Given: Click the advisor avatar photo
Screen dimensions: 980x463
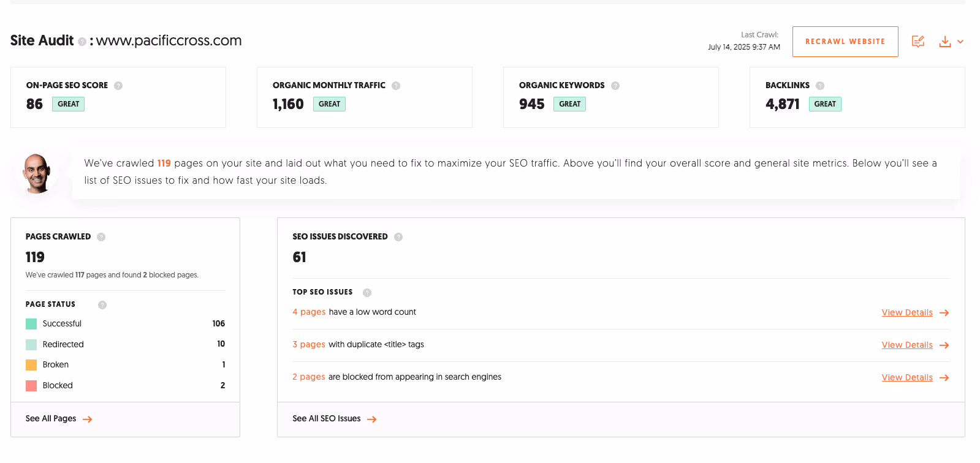Looking at the screenshot, I should pos(37,173).
